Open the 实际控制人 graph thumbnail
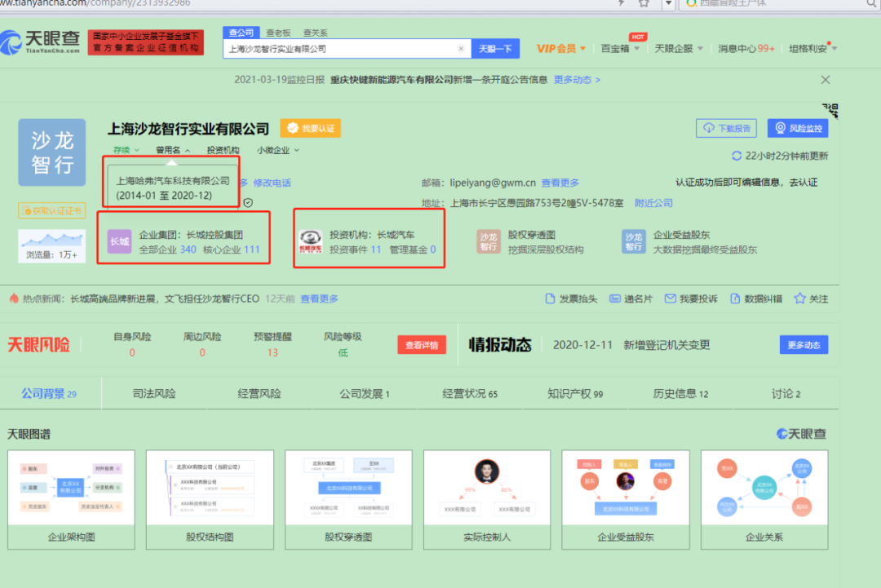881x588 pixels. tap(486, 484)
